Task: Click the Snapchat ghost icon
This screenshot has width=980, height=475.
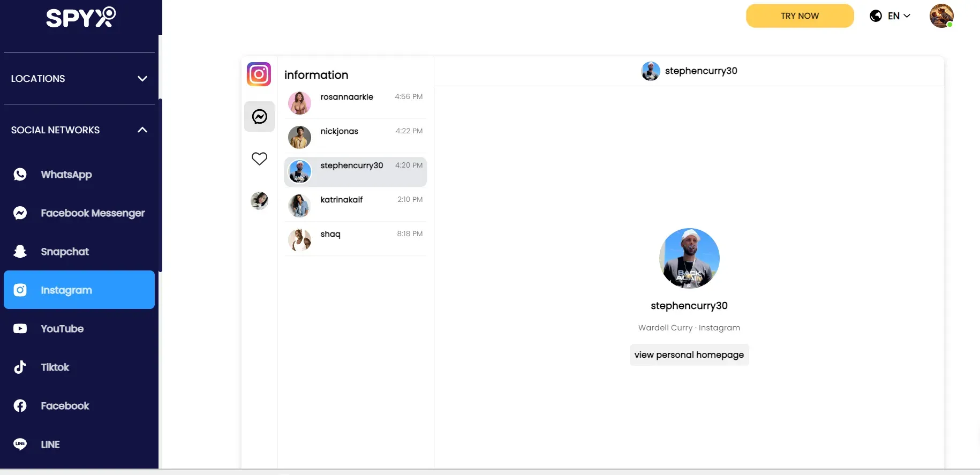Action: click(20, 252)
